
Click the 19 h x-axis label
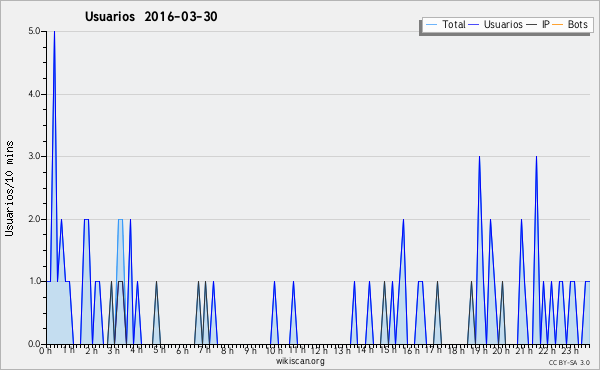click(x=479, y=350)
